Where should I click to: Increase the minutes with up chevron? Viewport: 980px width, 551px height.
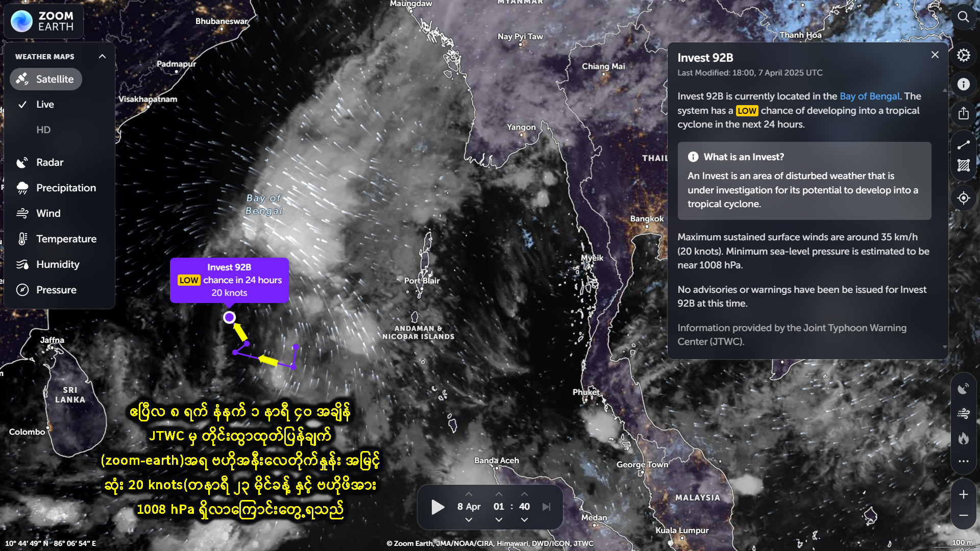point(524,494)
